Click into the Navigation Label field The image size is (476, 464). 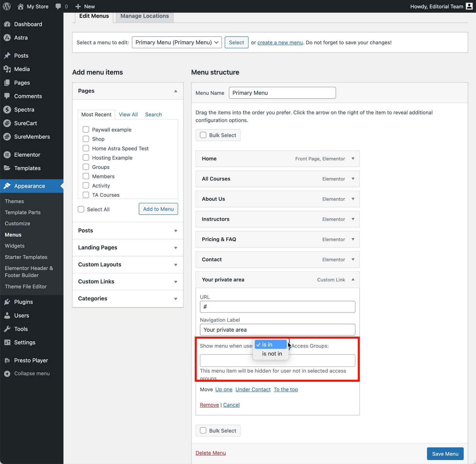[x=277, y=330]
